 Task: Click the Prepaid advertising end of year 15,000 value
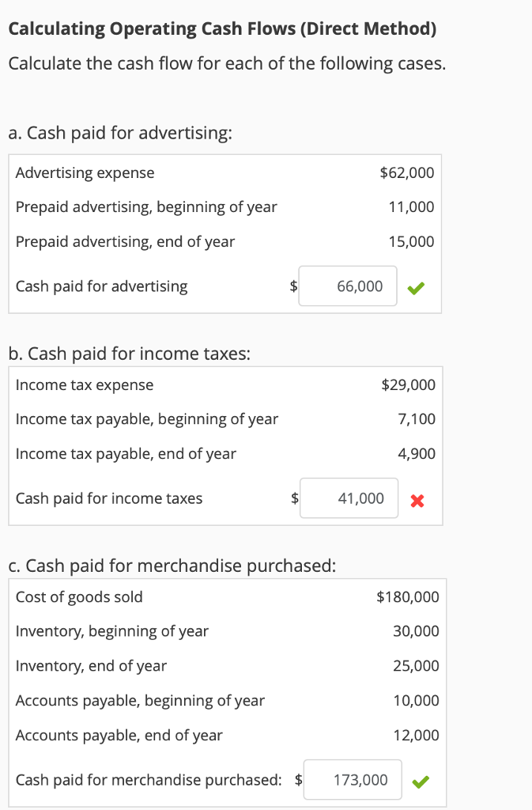click(x=411, y=242)
